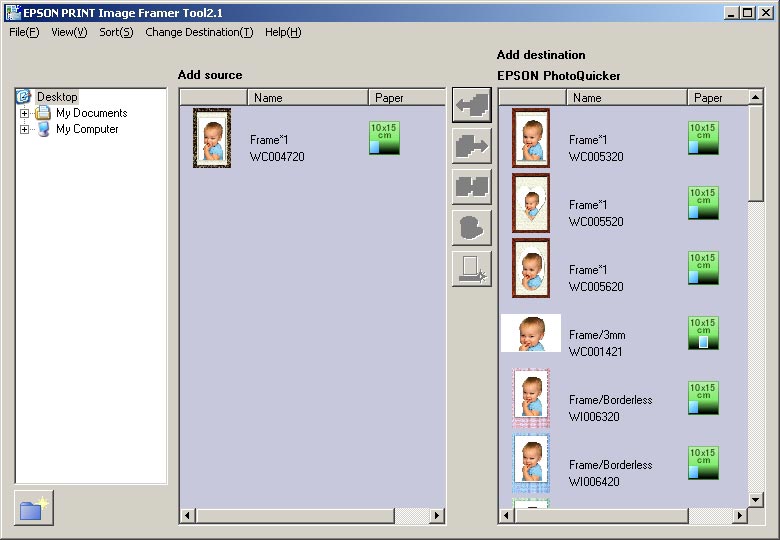Screen dimensions: 780x540
Task: Open the File menu
Action: click(24, 32)
